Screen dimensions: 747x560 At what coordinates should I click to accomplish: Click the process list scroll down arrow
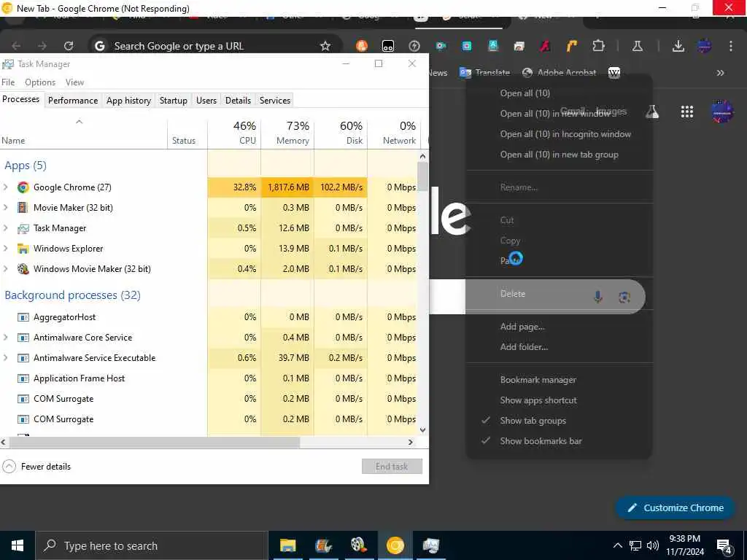point(422,429)
